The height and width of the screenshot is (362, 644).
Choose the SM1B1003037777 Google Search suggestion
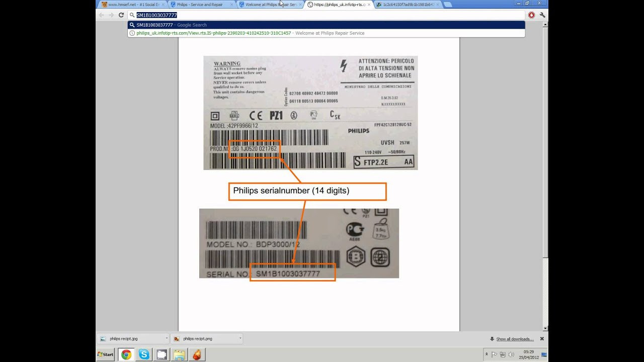326,25
